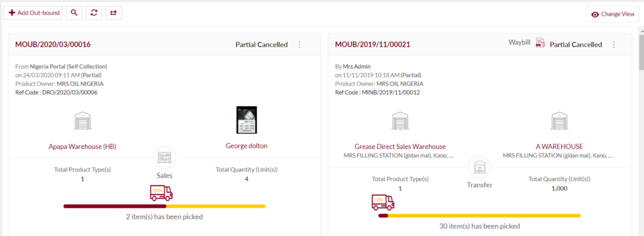
Task: Toggle layout with Change View
Action: coord(613,14)
